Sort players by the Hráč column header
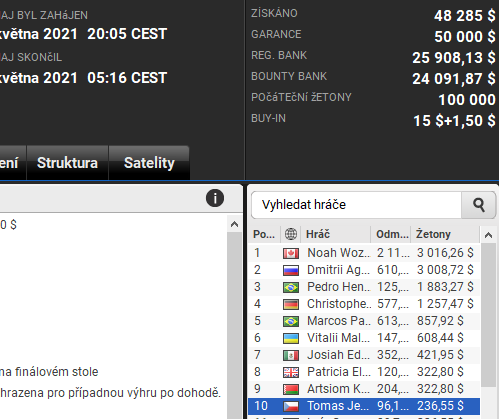499x419 pixels. tap(336, 234)
